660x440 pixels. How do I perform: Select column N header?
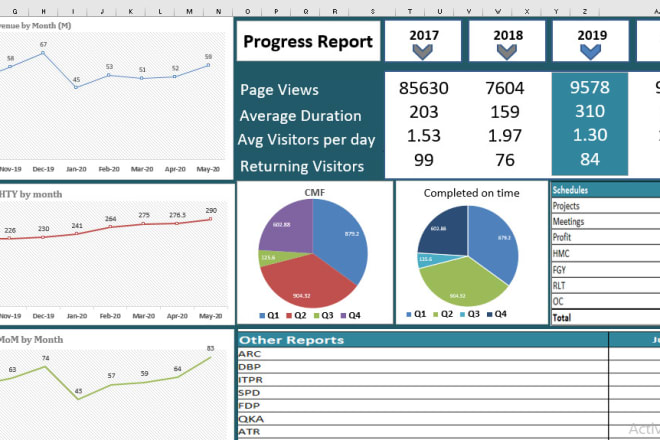(x=218, y=11)
